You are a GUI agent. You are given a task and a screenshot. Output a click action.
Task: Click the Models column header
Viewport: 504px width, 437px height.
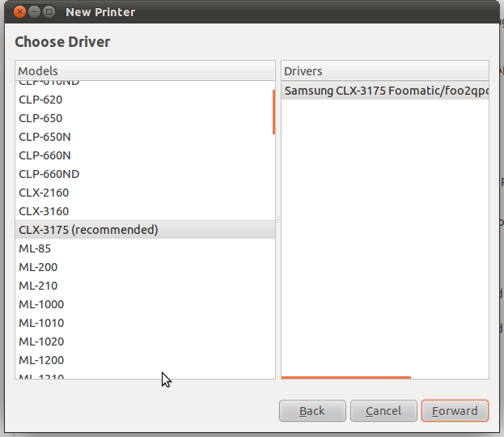point(145,70)
